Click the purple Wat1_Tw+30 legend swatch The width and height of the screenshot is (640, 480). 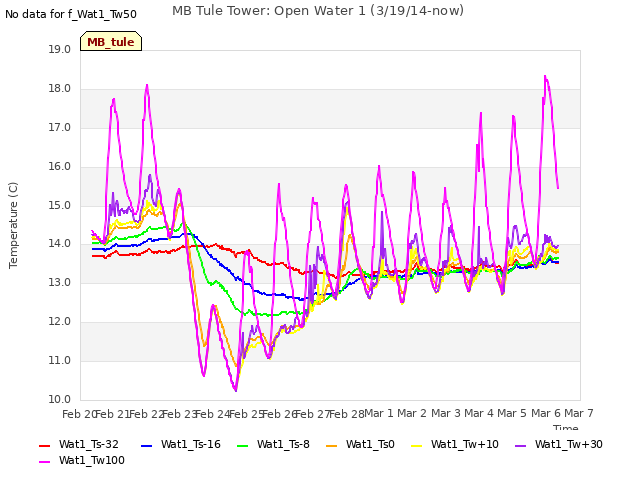tap(520, 446)
